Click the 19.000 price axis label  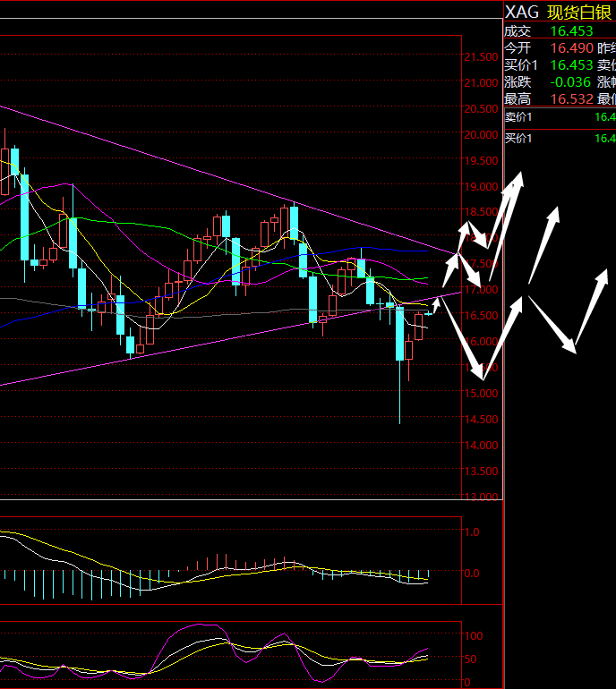point(481,187)
